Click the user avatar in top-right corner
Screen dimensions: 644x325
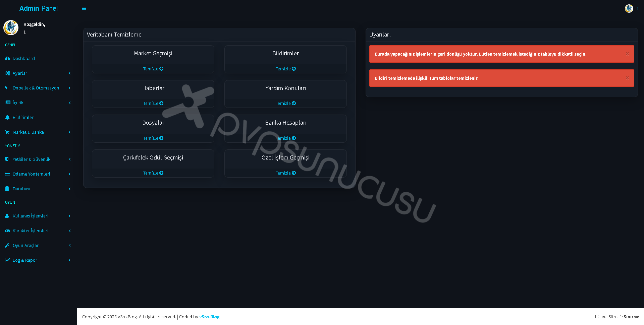pyautogui.click(x=629, y=8)
